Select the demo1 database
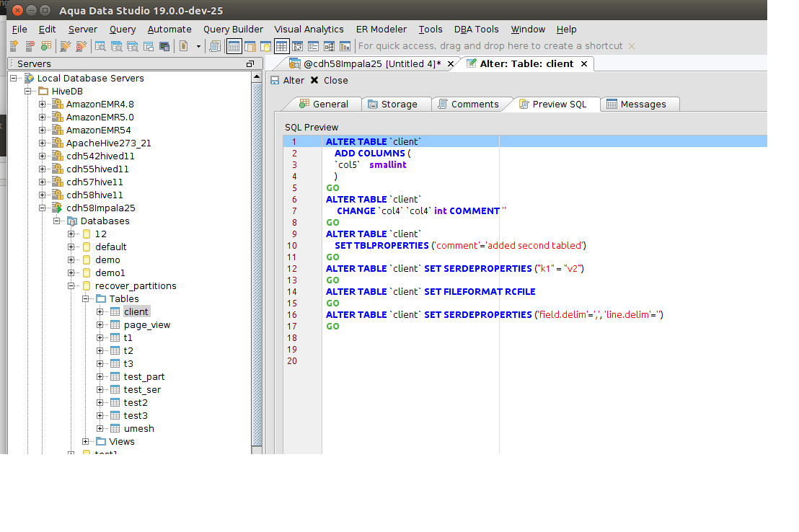799x532 pixels. 110,273
